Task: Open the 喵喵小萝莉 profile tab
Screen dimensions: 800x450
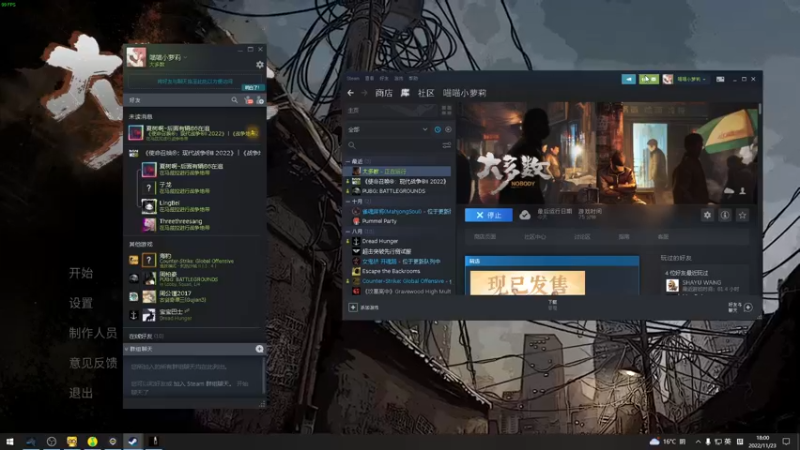Action: [464, 93]
